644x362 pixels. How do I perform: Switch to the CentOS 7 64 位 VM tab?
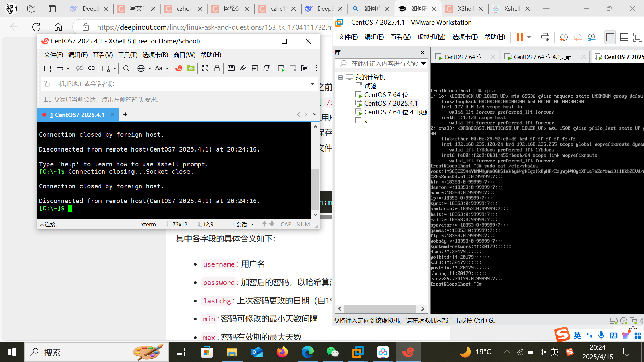coord(463,57)
